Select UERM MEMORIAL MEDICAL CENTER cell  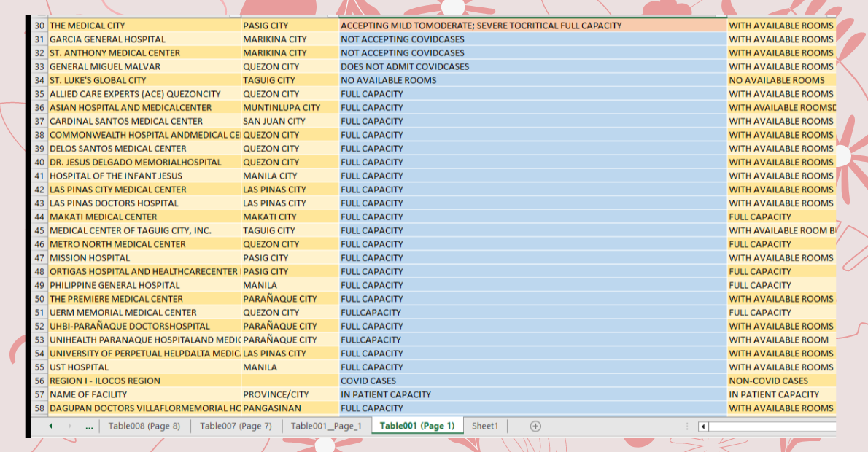[144, 313]
